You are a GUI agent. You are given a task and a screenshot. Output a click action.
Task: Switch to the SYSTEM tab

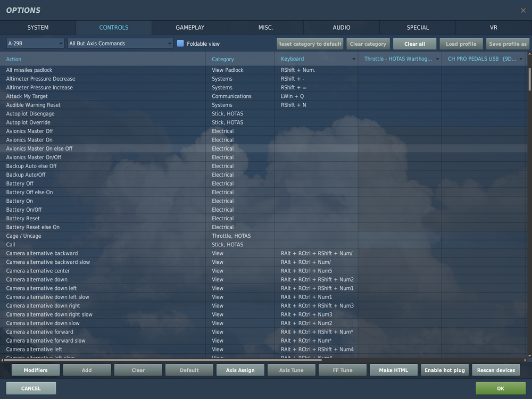click(x=38, y=28)
